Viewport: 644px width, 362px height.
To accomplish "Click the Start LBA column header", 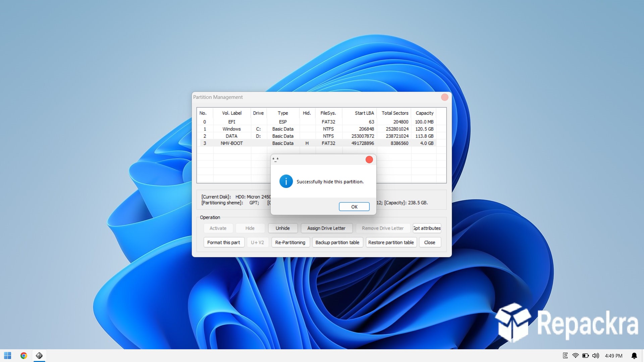I will 360,113.
